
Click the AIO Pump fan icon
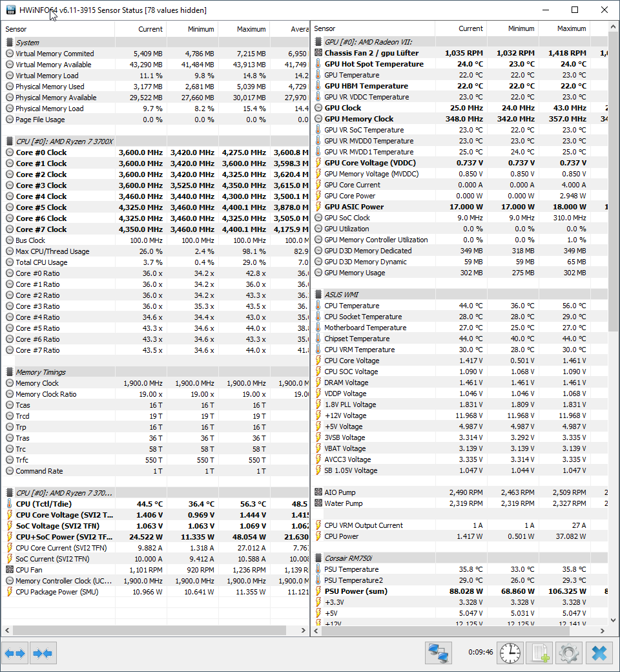pyautogui.click(x=318, y=492)
